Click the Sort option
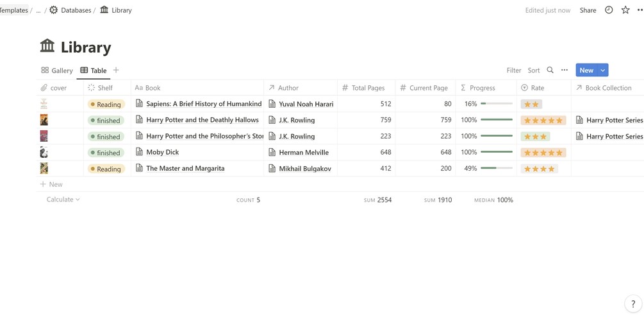Viewport: 644px width, 317px height. (533, 71)
